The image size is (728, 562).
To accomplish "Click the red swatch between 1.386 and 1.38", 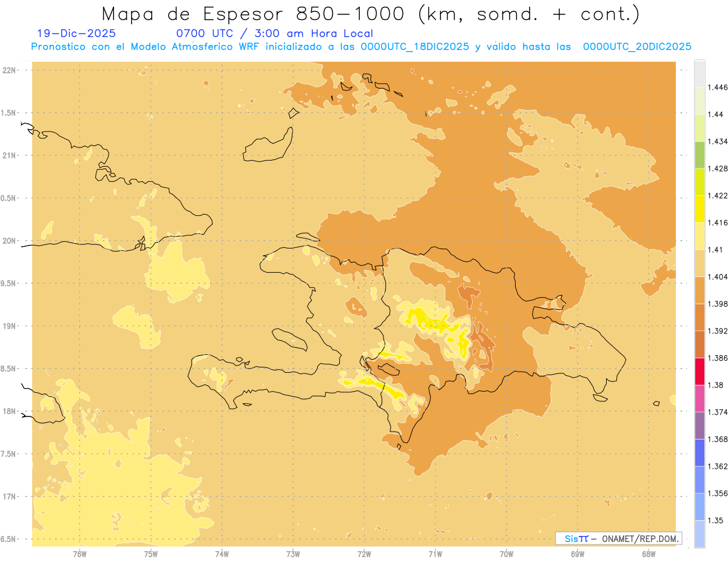I will [699, 372].
